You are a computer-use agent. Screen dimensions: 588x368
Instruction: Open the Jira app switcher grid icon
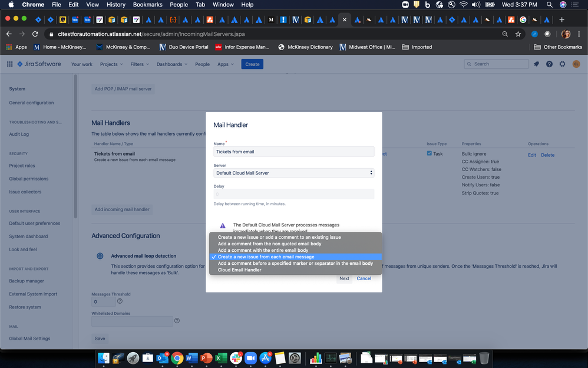click(10, 64)
